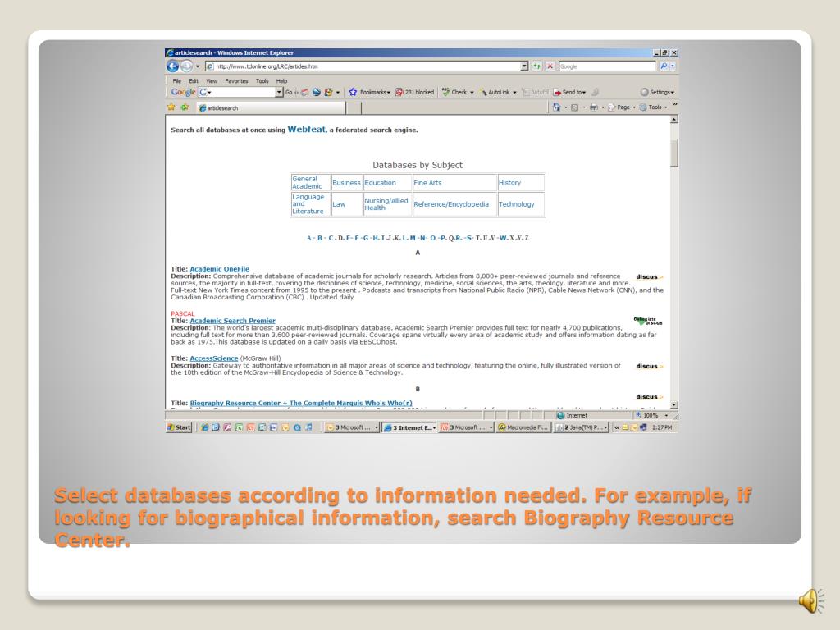Open the AccessScience database link

[214, 358]
